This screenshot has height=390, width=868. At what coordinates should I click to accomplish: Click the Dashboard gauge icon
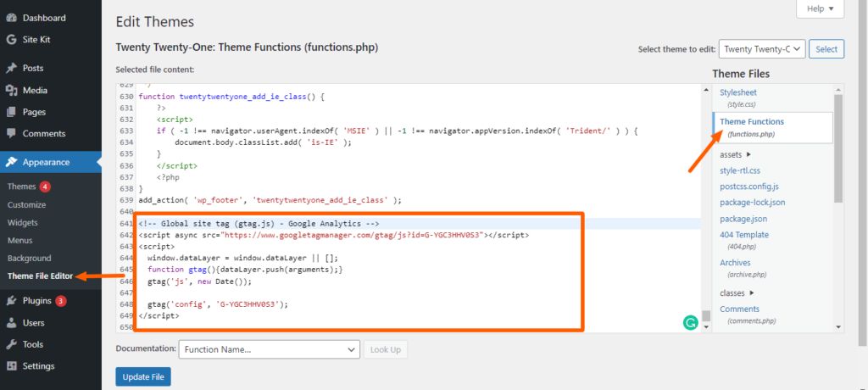[x=11, y=18]
